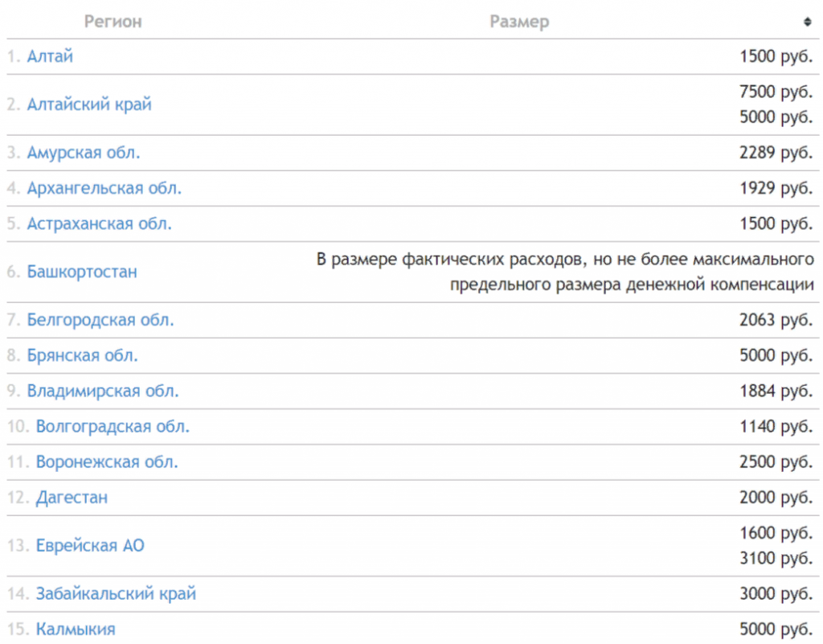Open the Еврейская АО link
The width and height of the screenshot is (823, 644).
point(90,545)
